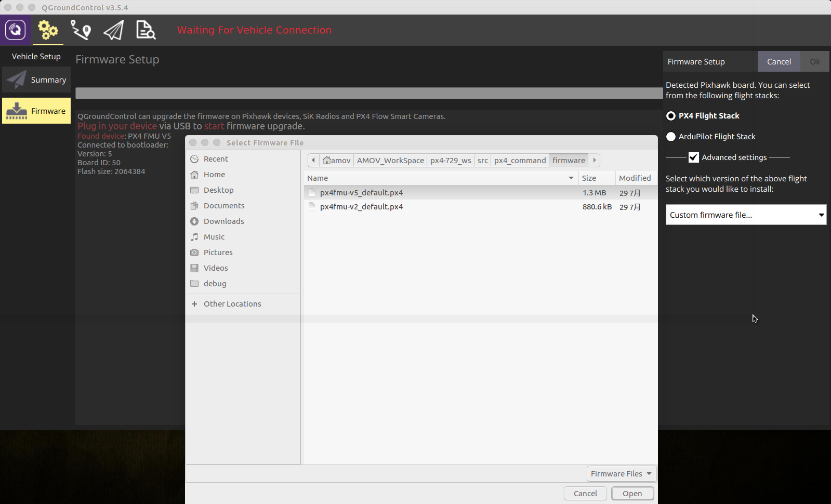Select the ArduPilot Flight Stack radio button

pyautogui.click(x=671, y=137)
